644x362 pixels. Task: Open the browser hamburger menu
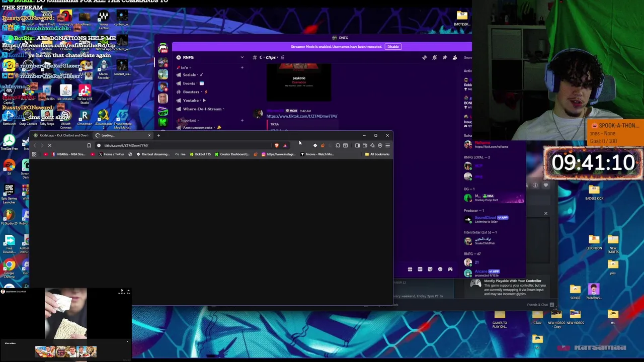click(387, 145)
